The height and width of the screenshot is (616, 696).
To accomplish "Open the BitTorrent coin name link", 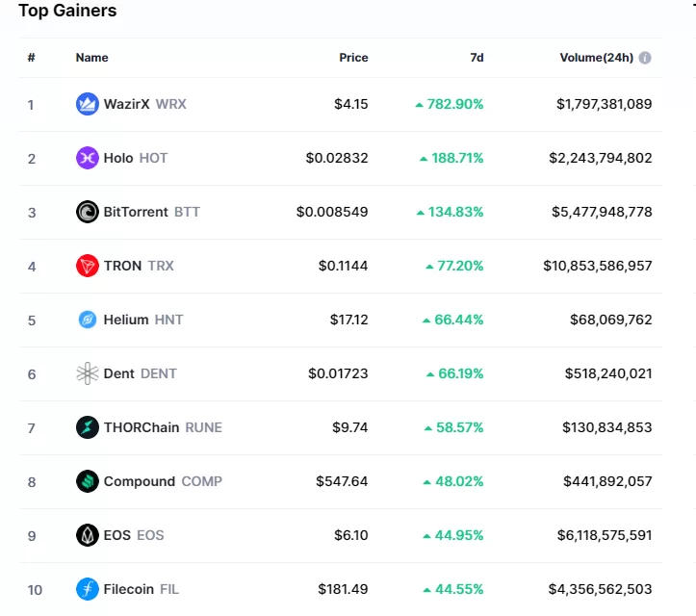I will pos(136,212).
